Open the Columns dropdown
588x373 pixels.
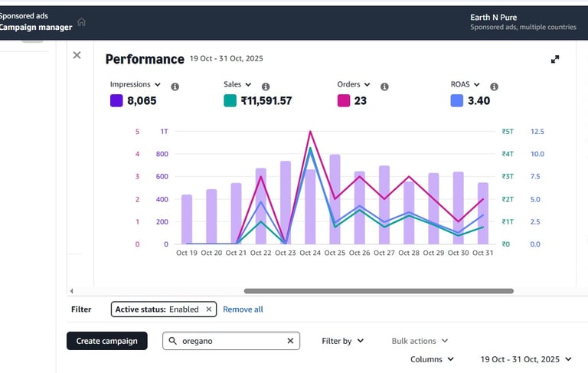(x=432, y=359)
